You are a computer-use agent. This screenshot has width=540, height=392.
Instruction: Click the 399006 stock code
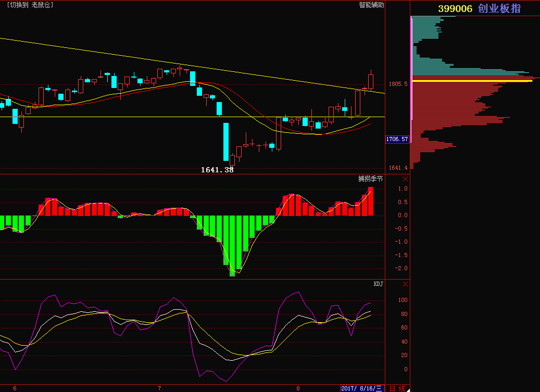455,9
